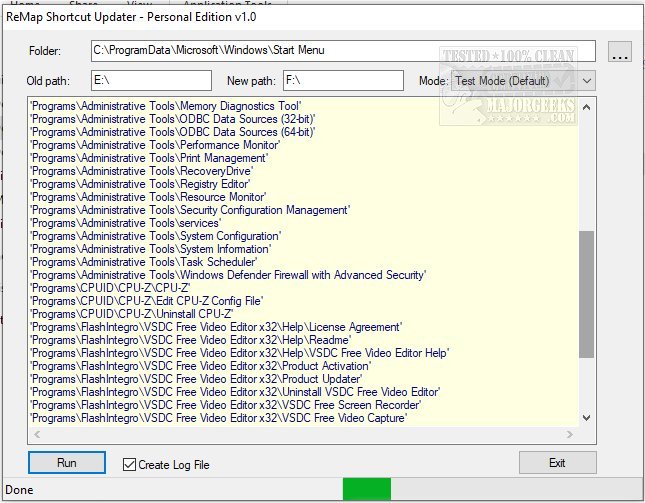Click into the New path field
Image resolution: width=645 pixels, height=503 pixels.
(343, 80)
